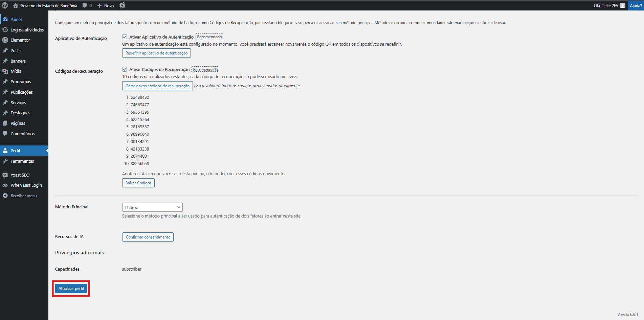Open Mídia library icon in sidebar

coord(5,71)
